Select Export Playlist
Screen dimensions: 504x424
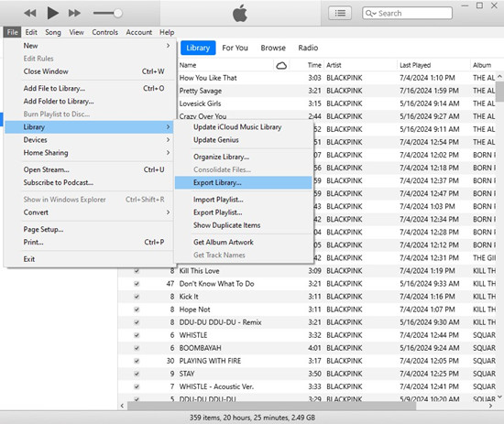(x=244, y=212)
